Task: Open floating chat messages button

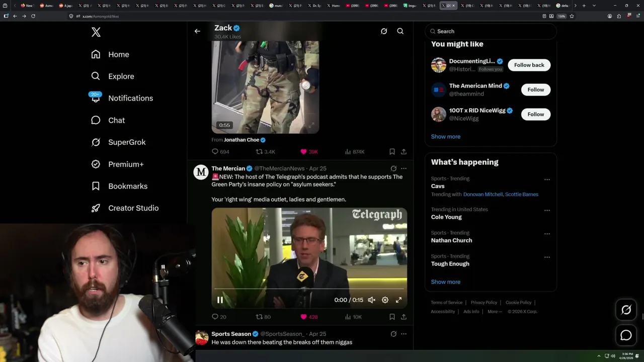Action: tap(626, 335)
